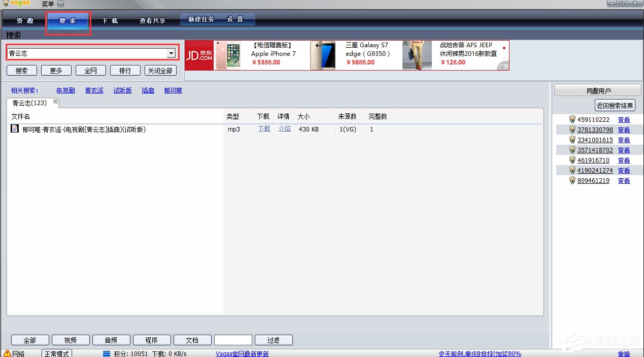Click the 返回搜索结果 button
The height and width of the screenshot is (357, 644).
click(615, 105)
